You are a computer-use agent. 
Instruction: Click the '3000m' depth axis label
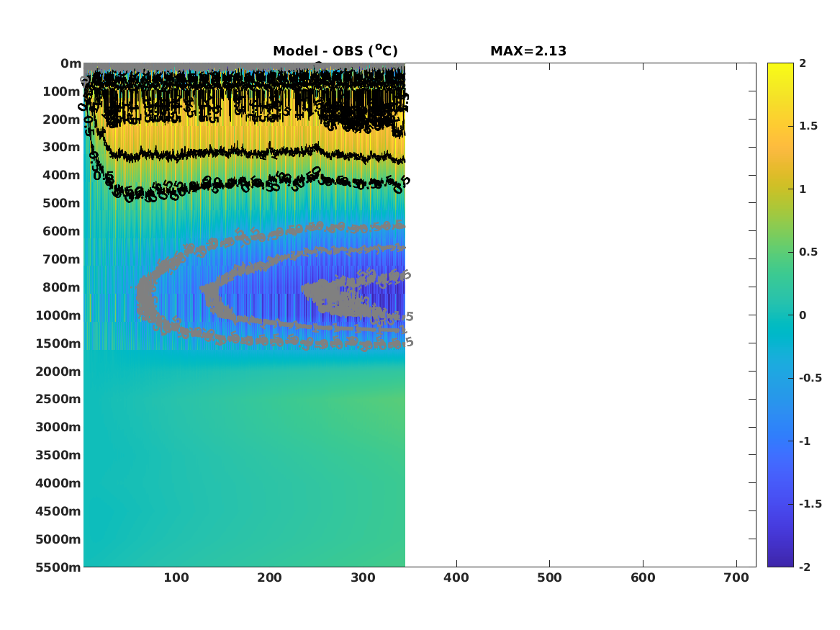click(58, 427)
